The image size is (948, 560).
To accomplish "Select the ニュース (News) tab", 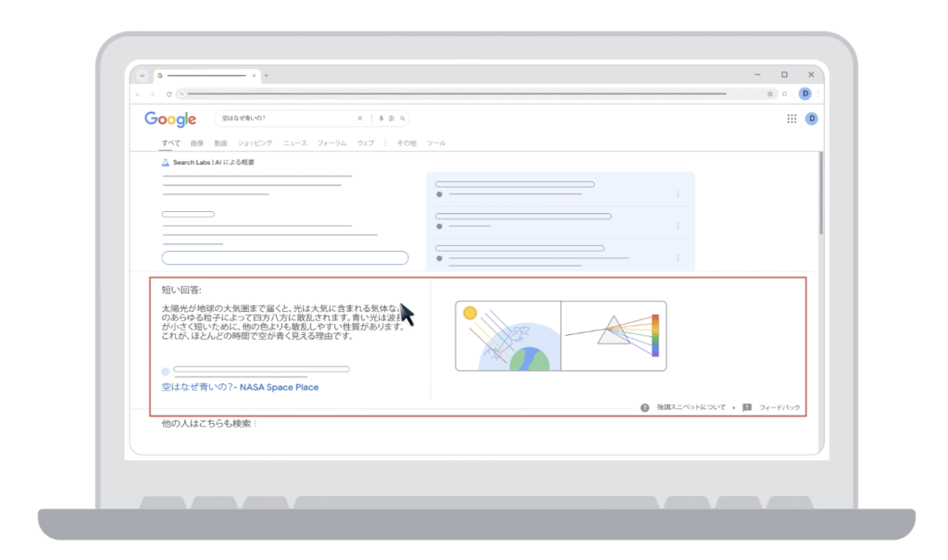I will pos(294,143).
